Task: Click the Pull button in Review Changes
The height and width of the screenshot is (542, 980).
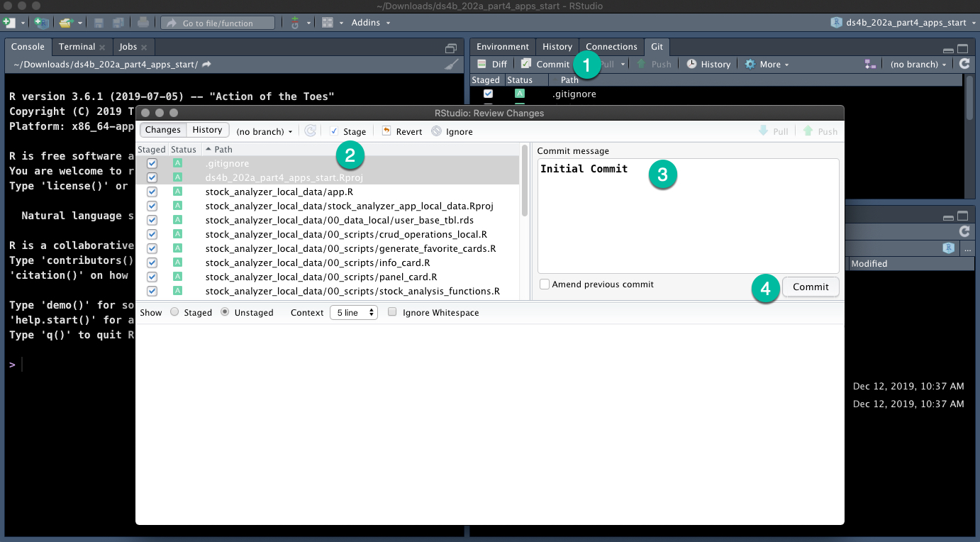Action: pos(773,131)
